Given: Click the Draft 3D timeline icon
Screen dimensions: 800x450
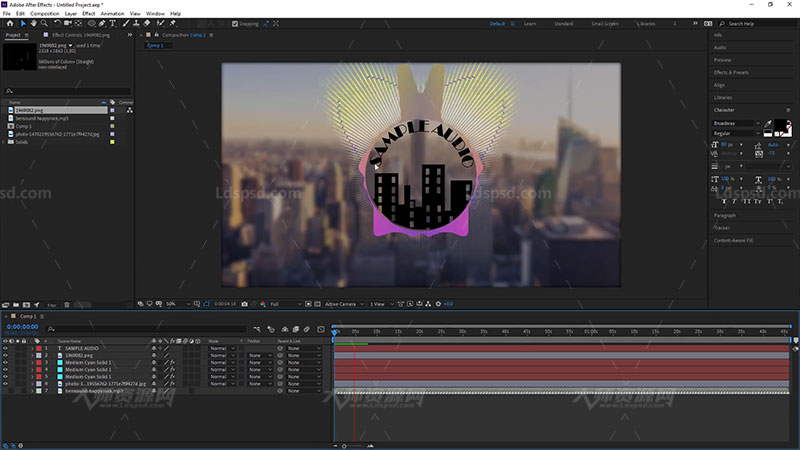Looking at the screenshot, I should click(271, 330).
